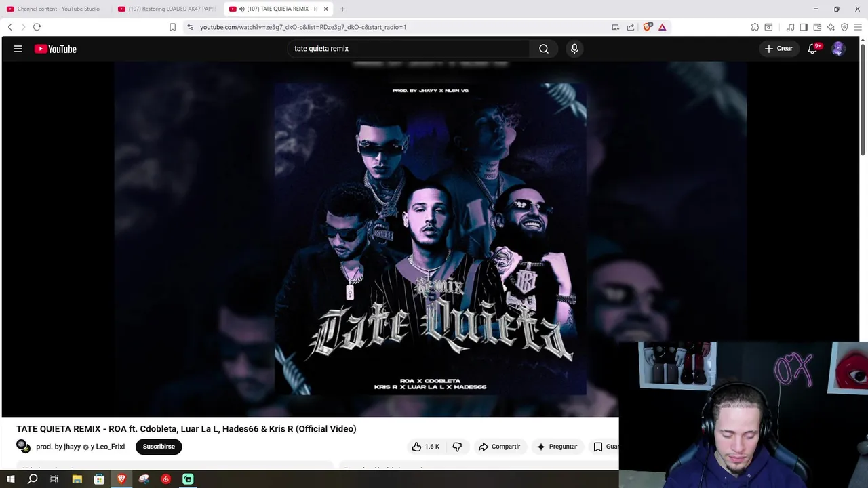This screenshot has width=868, height=488.
Task: Go back with the browser back arrow
Action: tap(9, 27)
